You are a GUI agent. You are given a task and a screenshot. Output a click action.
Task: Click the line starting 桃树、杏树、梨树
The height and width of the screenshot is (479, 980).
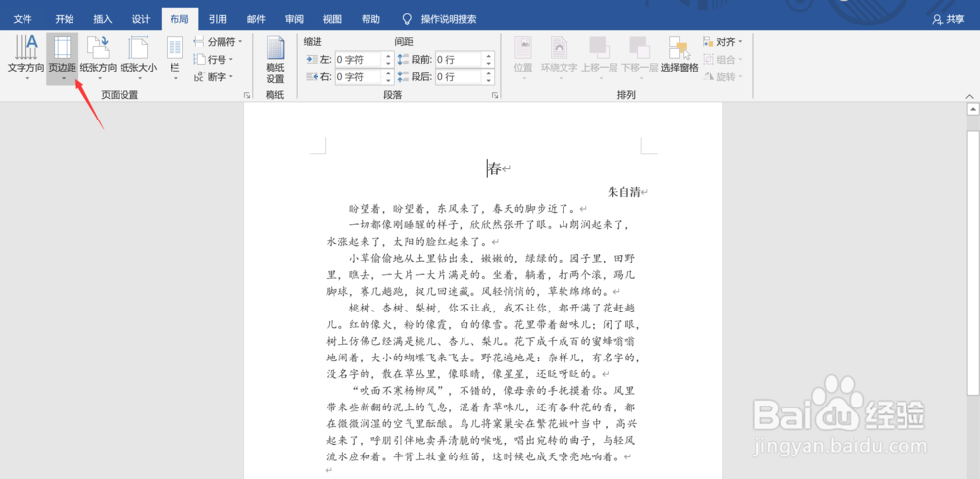click(x=491, y=308)
